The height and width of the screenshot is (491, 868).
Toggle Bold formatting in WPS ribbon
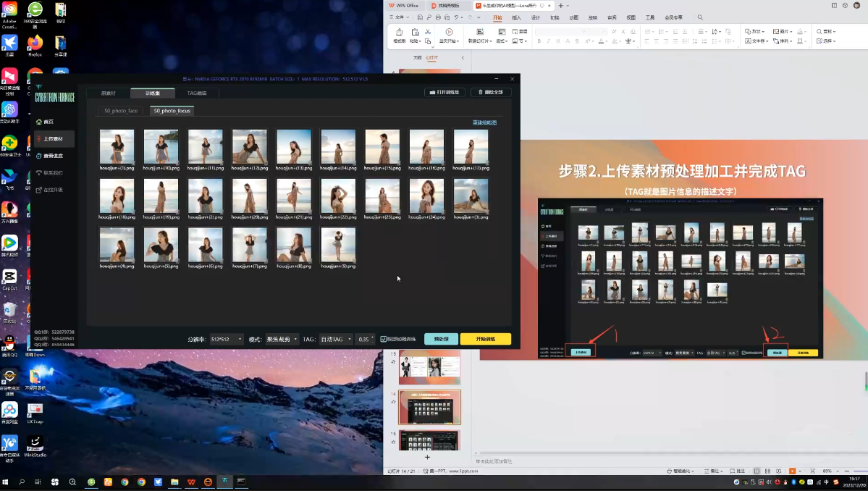tap(539, 41)
